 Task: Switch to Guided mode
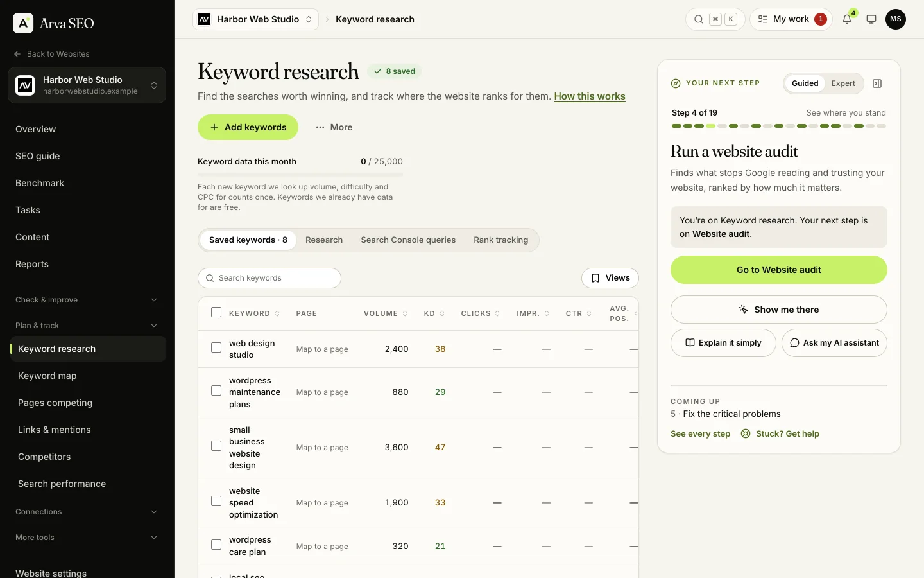805,83
